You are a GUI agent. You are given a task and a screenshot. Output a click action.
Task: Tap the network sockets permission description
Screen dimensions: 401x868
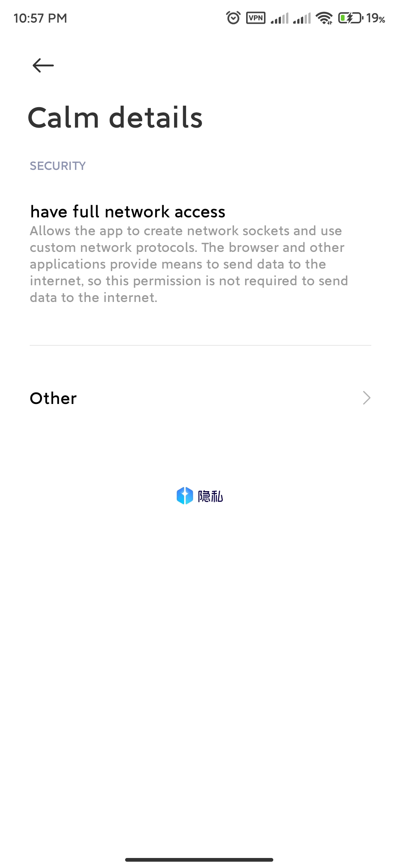[189, 264]
